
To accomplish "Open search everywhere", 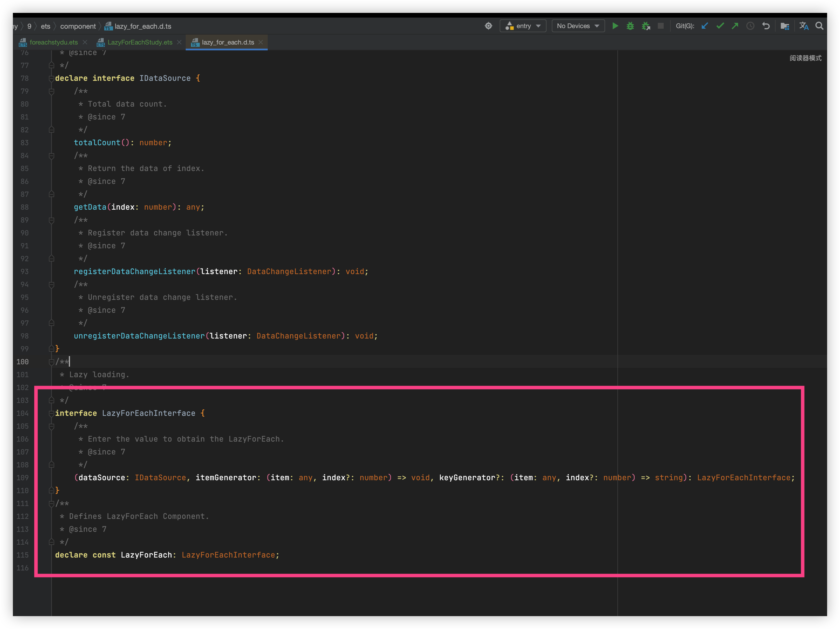I will click(x=819, y=26).
